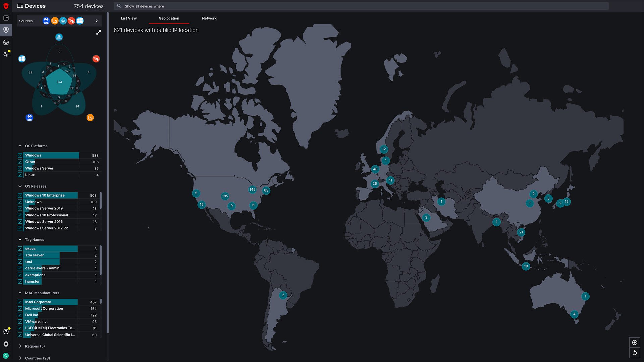The height and width of the screenshot is (362, 644).
Task: Reset the map view with the rotate icon
Action: click(x=635, y=353)
